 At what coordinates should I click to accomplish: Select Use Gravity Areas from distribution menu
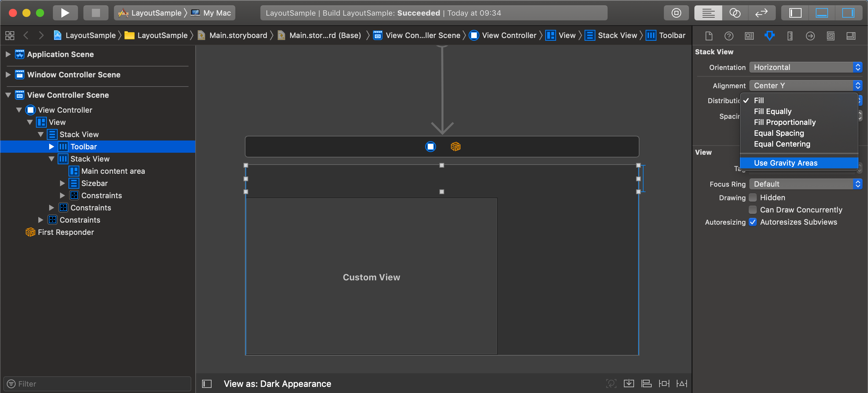point(786,163)
